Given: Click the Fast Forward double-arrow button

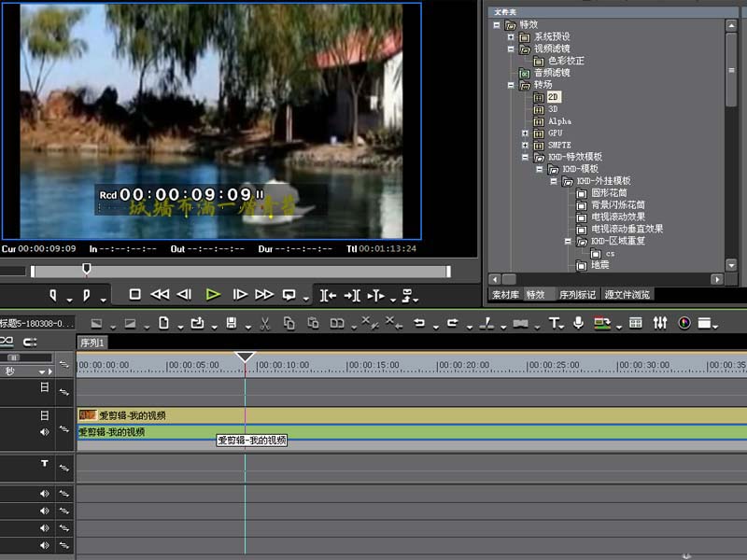Looking at the screenshot, I should pos(264,295).
